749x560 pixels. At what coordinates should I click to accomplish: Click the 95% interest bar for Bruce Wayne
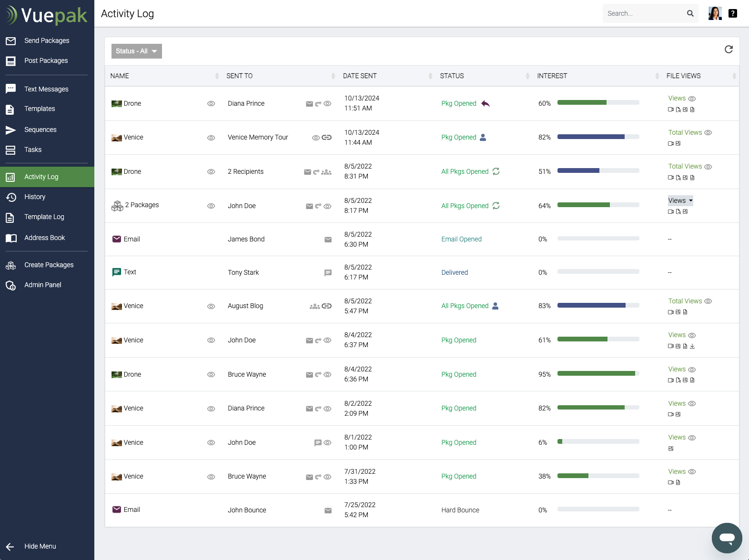[597, 374]
